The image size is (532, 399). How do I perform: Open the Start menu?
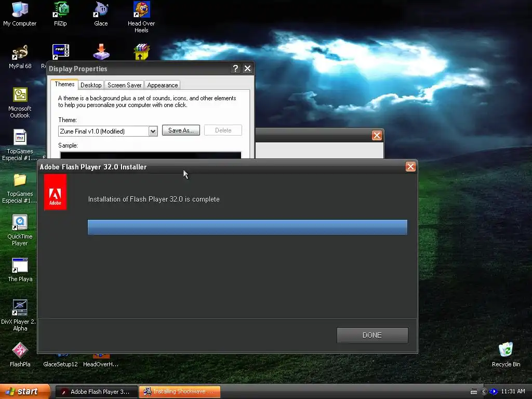tap(24, 392)
